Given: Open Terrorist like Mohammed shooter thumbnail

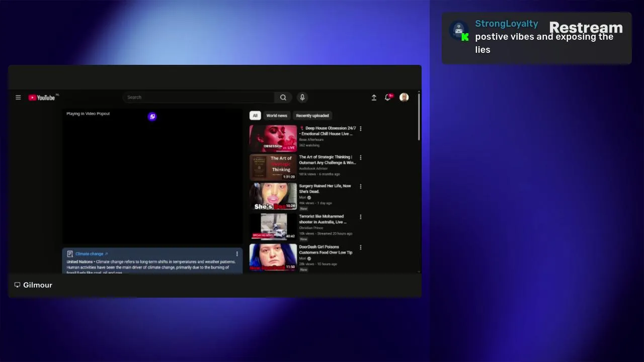Looking at the screenshot, I should pos(273,226).
